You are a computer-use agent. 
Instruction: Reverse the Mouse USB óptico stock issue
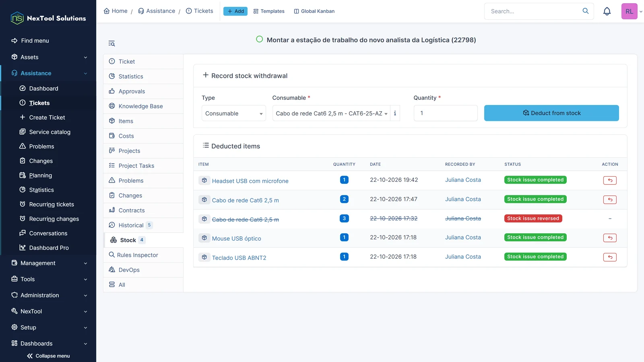[x=610, y=238]
